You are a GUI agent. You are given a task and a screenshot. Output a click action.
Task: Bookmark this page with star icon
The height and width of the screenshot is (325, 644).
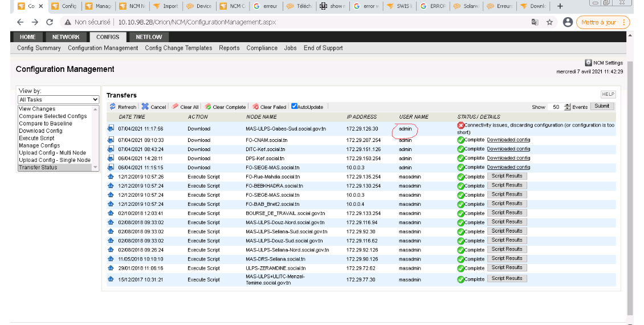click(x=550, y=22)
